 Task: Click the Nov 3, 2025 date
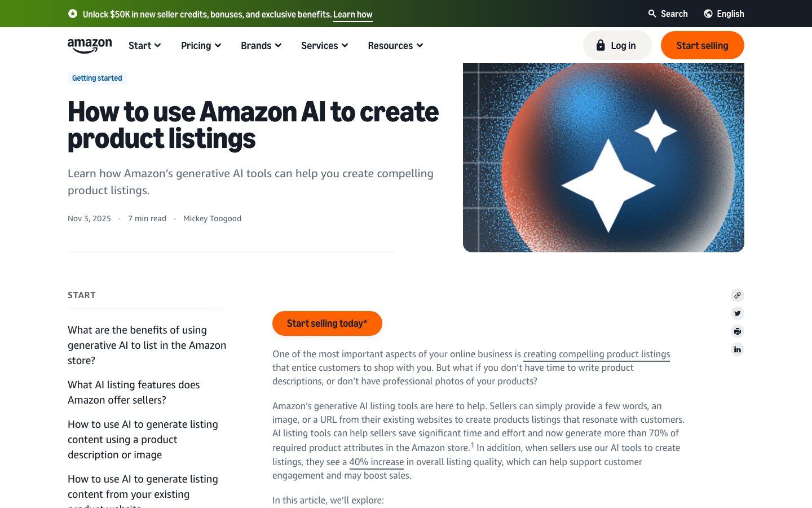pos(89,218)
